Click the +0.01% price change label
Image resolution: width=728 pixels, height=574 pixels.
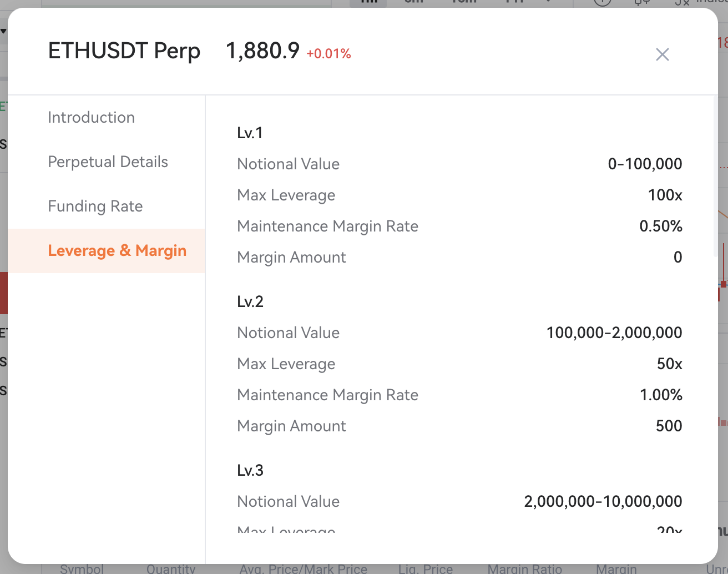[x=328, y=53]
